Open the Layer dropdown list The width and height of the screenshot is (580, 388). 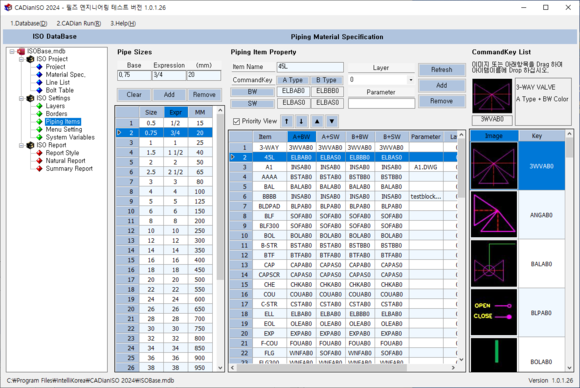coord(411,80)
